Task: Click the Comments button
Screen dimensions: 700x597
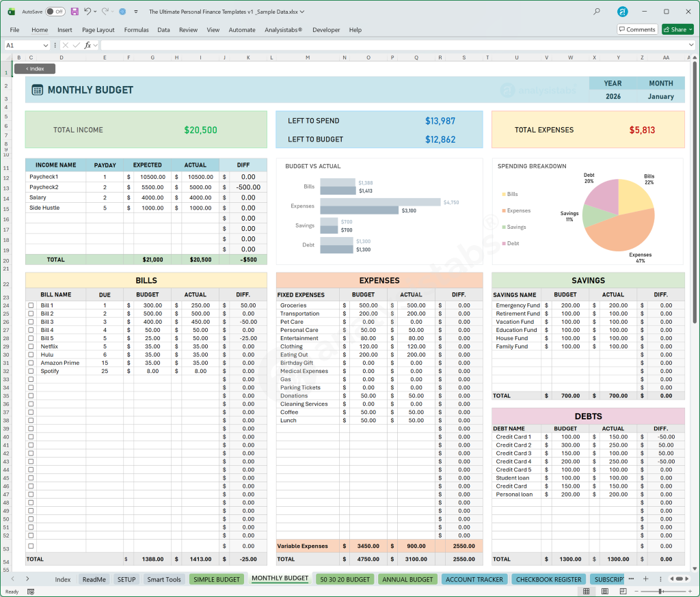Action: (x=636, y=29)
